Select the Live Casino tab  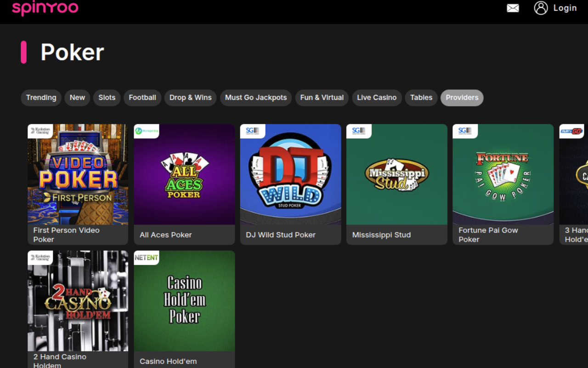[x=377, y=98]
